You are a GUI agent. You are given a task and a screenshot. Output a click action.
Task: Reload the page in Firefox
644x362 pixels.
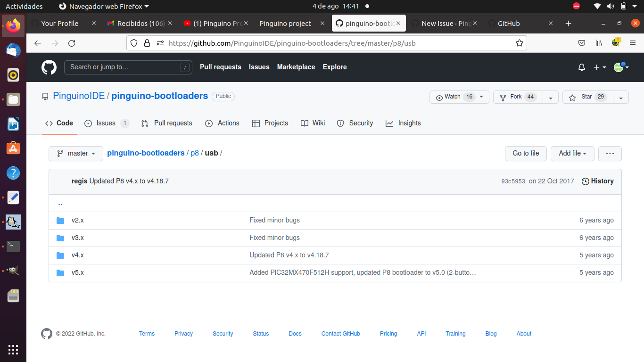tap(72, 43)
